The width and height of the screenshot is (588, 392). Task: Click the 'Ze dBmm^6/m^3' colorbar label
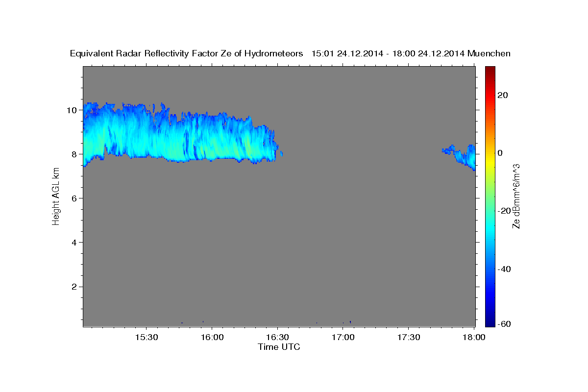[516, 196]
